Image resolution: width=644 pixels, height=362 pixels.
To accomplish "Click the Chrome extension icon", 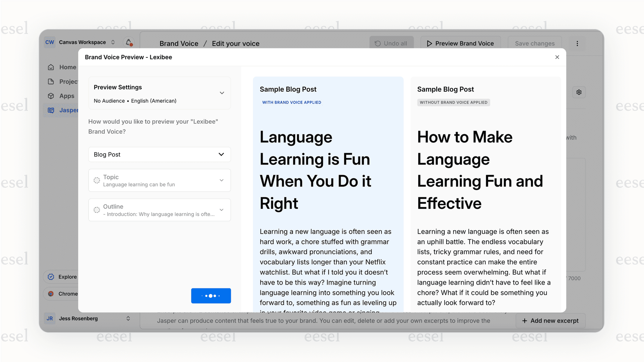I will (51, 294).
